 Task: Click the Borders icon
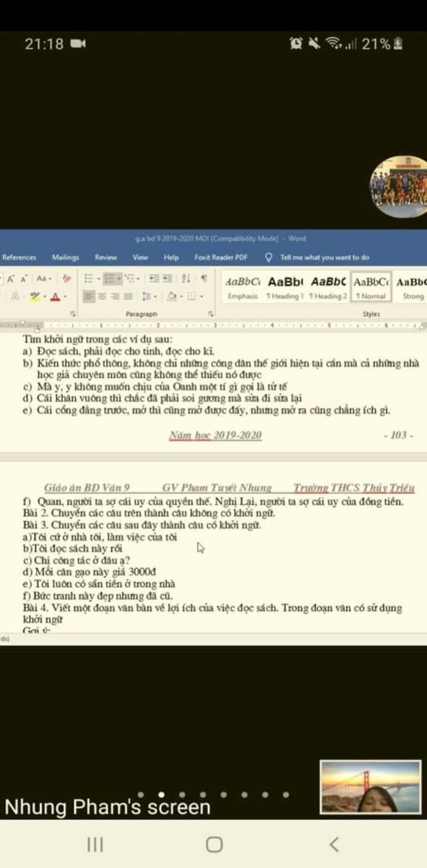click(x=191, y=297)
